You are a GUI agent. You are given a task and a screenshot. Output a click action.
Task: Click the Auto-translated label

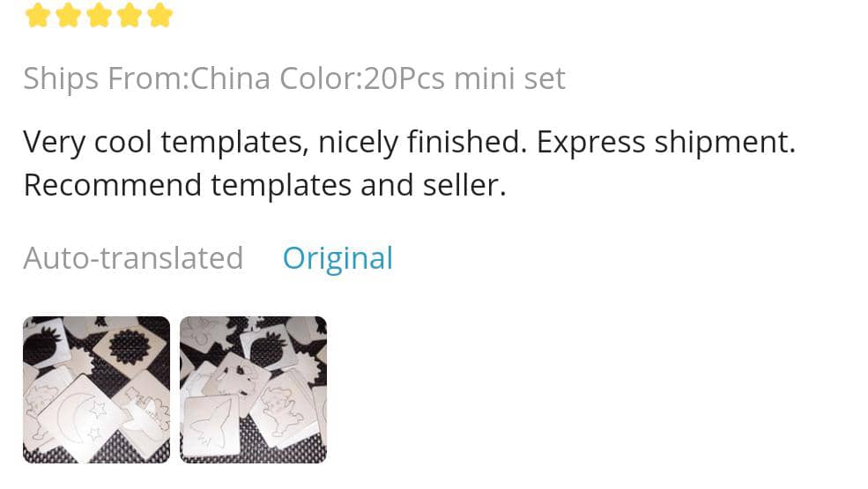coord(133,258)
